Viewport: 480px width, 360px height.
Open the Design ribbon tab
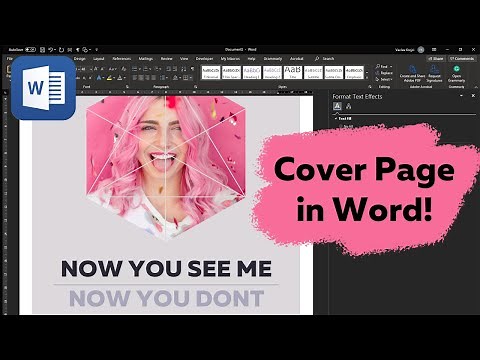click(80, 59)
